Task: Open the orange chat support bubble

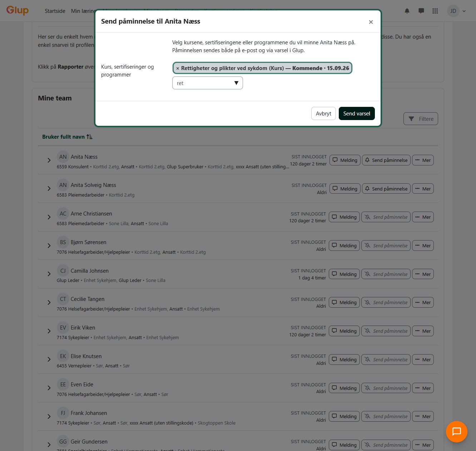Action: tap(457, 432)
